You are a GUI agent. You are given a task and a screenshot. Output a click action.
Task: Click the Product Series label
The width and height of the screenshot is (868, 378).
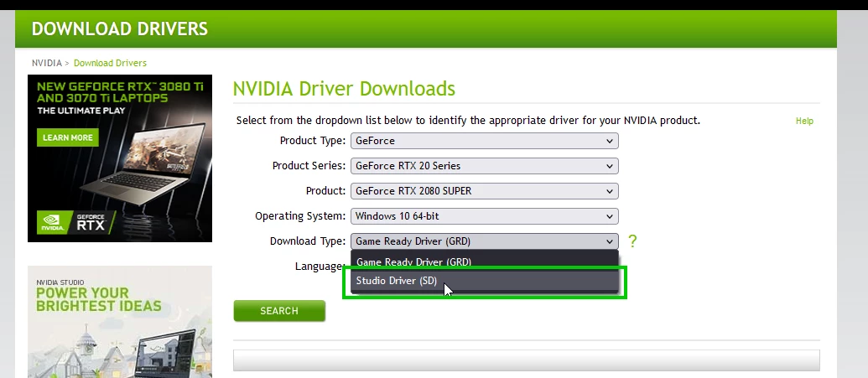[309, 166]
